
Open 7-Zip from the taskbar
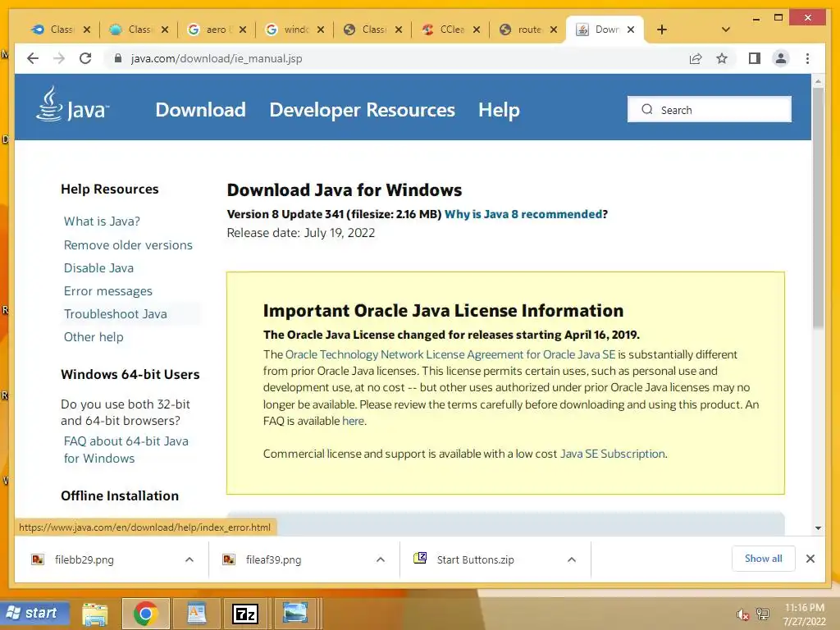pos(245,614)
